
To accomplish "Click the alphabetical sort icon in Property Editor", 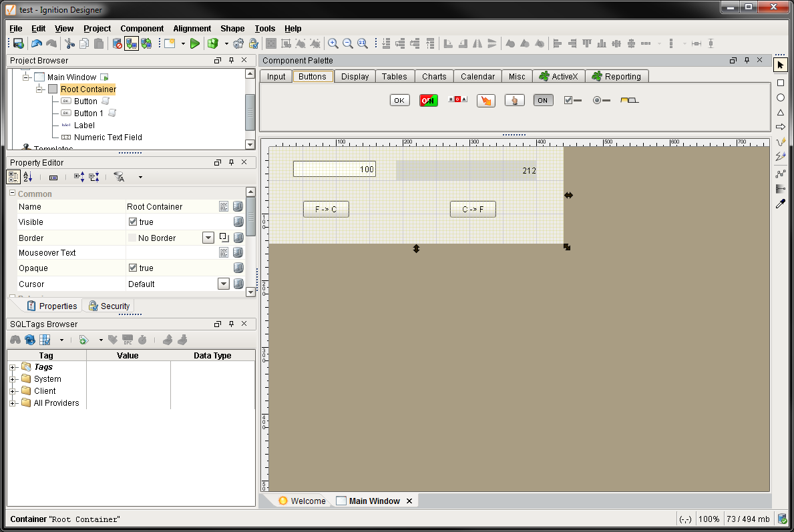I will (x=28, y=177).
